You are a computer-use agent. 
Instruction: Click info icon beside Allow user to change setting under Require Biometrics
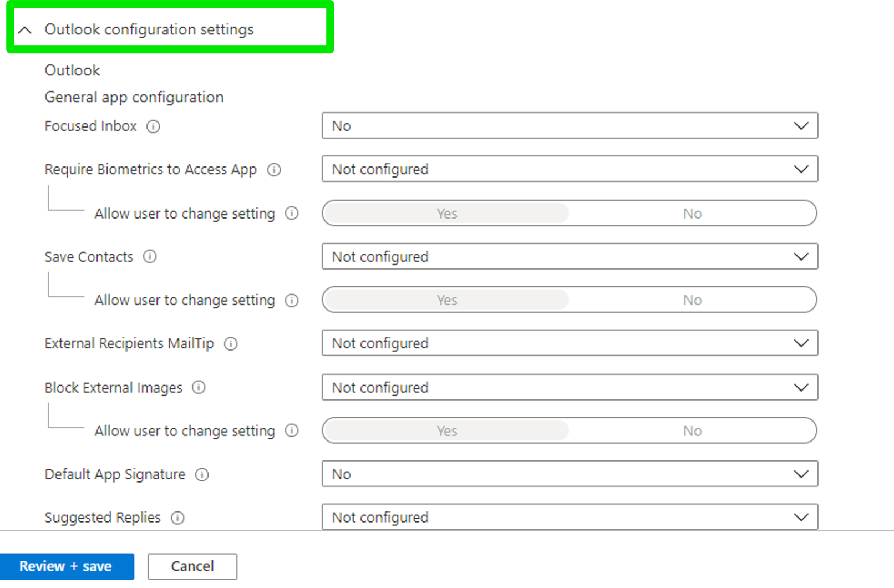coord(291,214)
